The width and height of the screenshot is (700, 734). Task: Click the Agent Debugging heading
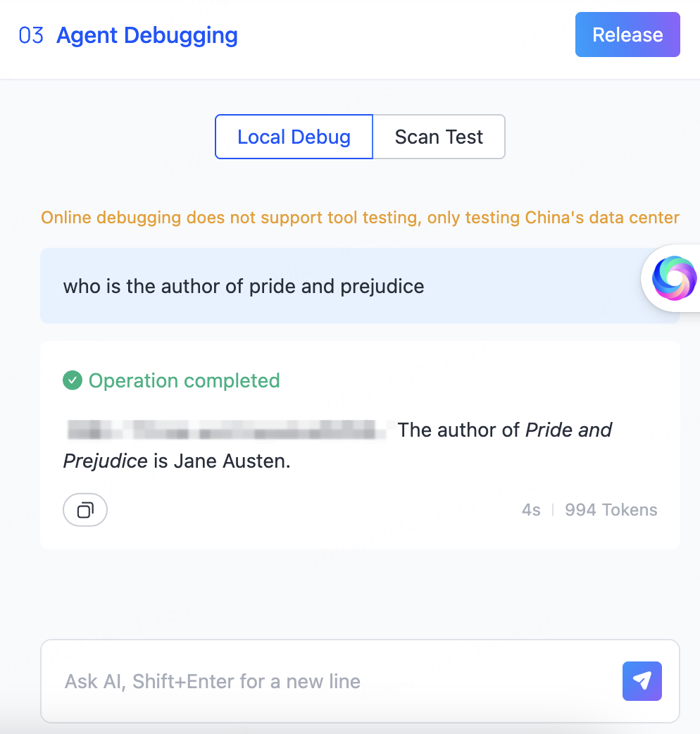point(147,35)
